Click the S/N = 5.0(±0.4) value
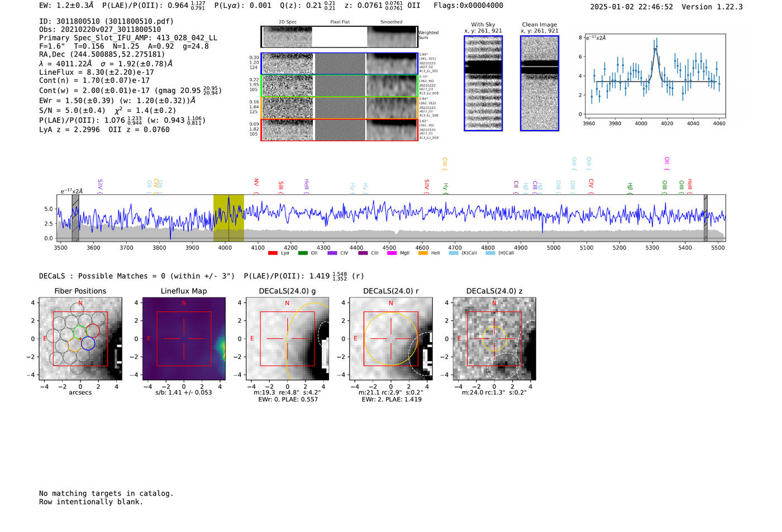 click(72, 111)
